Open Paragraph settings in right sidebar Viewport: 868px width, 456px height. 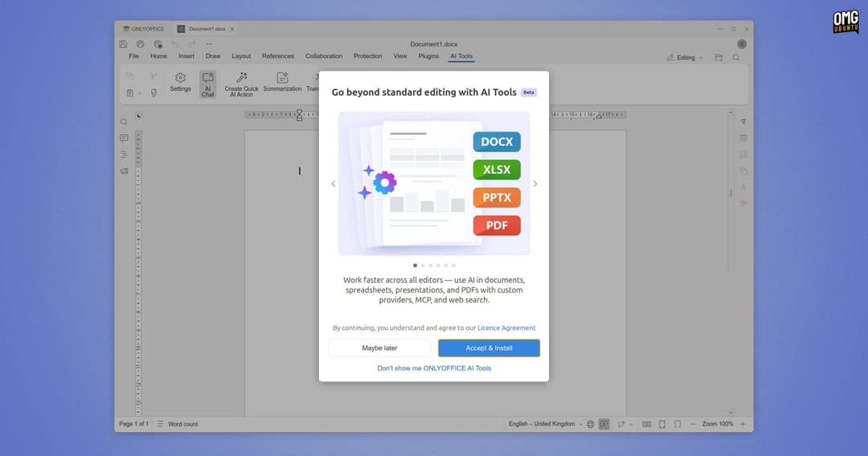[x=743, y=122]
